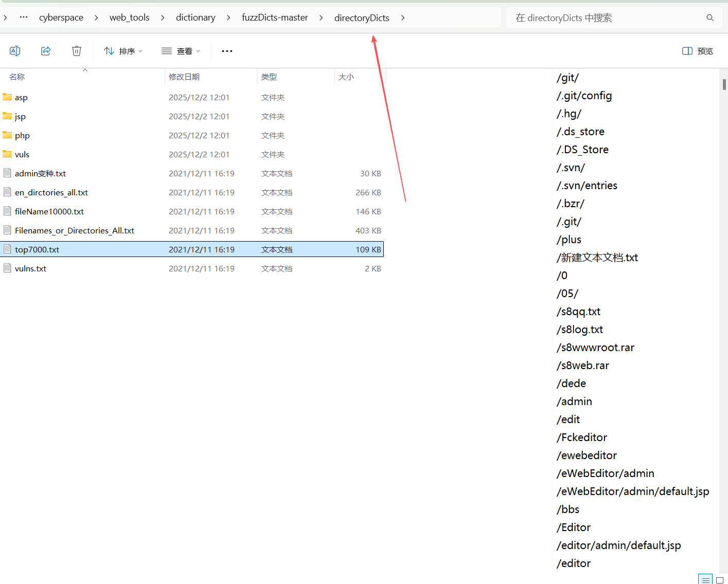
Task: Click the 403 KB size cell
Action: 368,230
